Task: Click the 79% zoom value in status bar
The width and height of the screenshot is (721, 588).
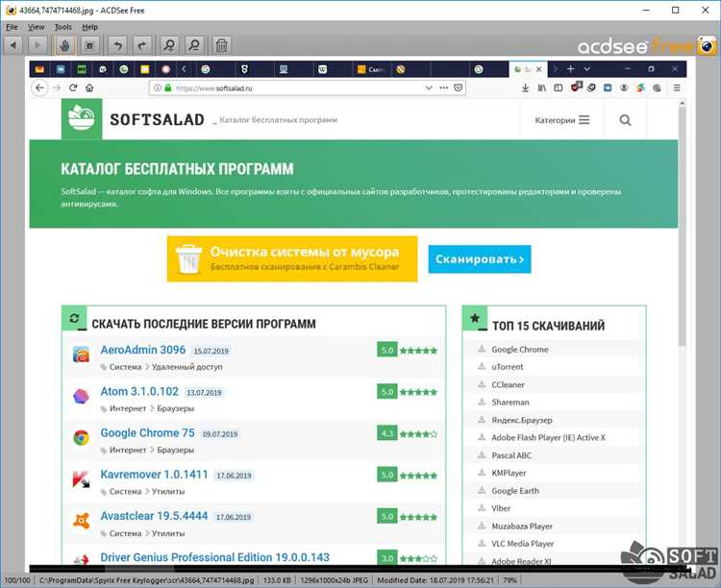Action: pos(510,580)
